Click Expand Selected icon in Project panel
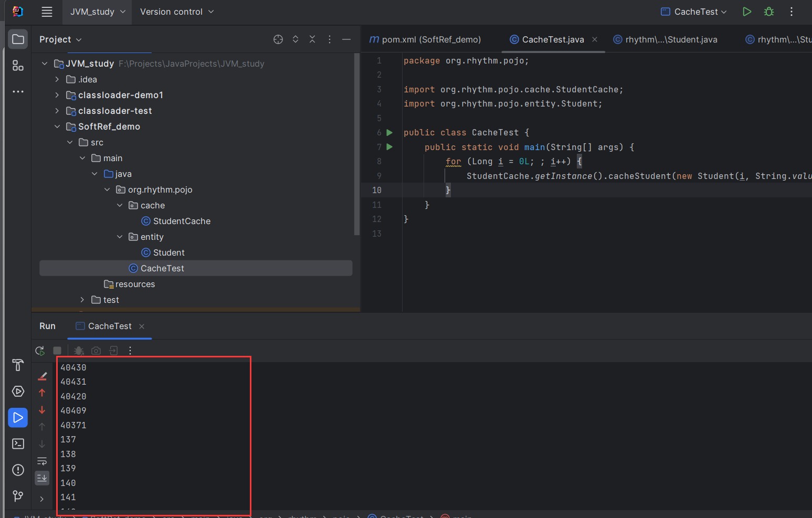 click(x=296, y=39)
